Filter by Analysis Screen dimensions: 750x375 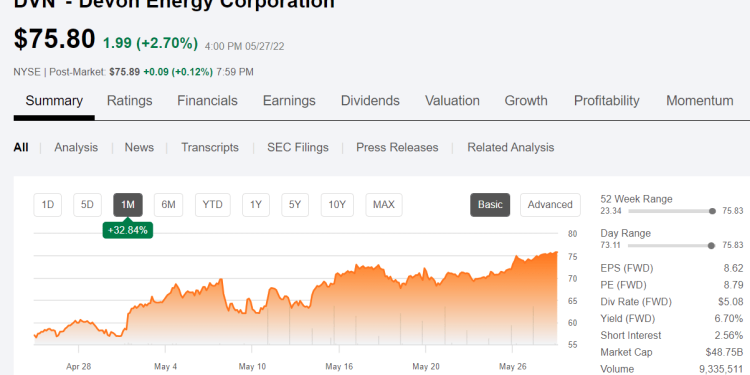(76, 147)
